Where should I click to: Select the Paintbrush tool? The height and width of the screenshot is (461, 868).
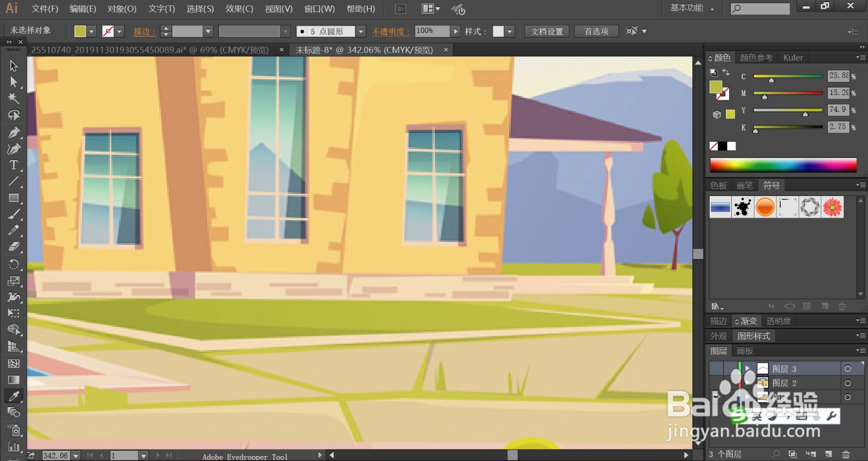click(14, 214)
